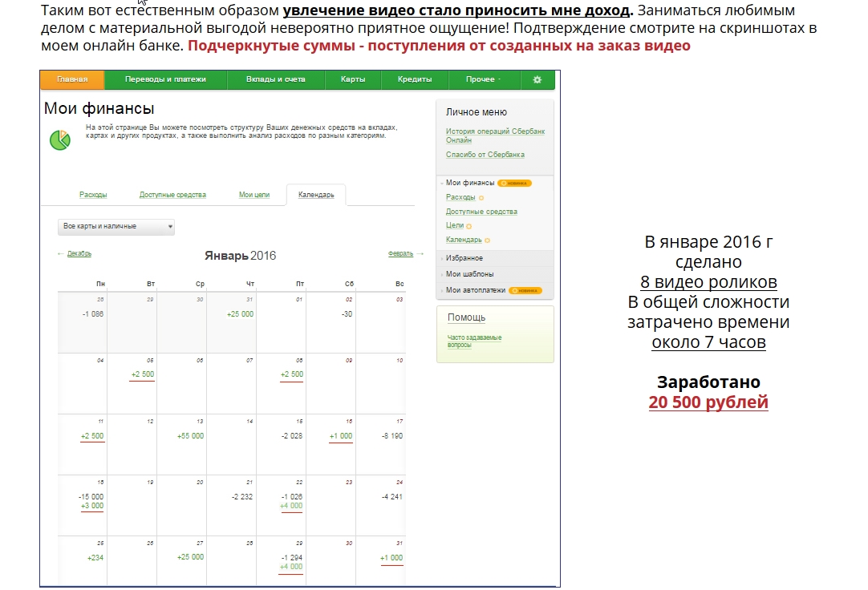
Task: Click the '8 видео роликов' underlined text
Action: pos(708,282)
